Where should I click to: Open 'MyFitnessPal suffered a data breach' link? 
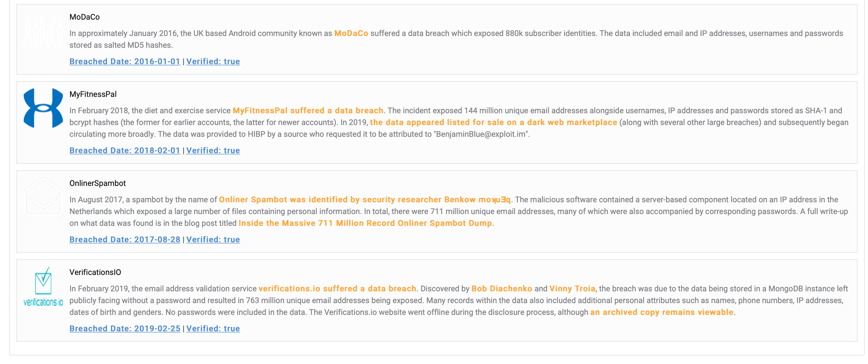[x=308, y=110]
